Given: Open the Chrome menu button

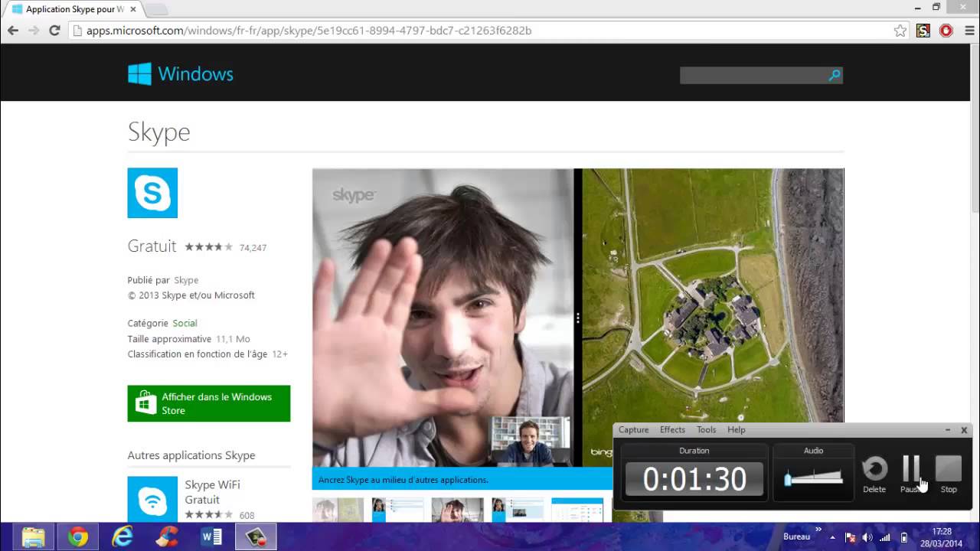Looking at the screenshot, I should pos(969,31).
